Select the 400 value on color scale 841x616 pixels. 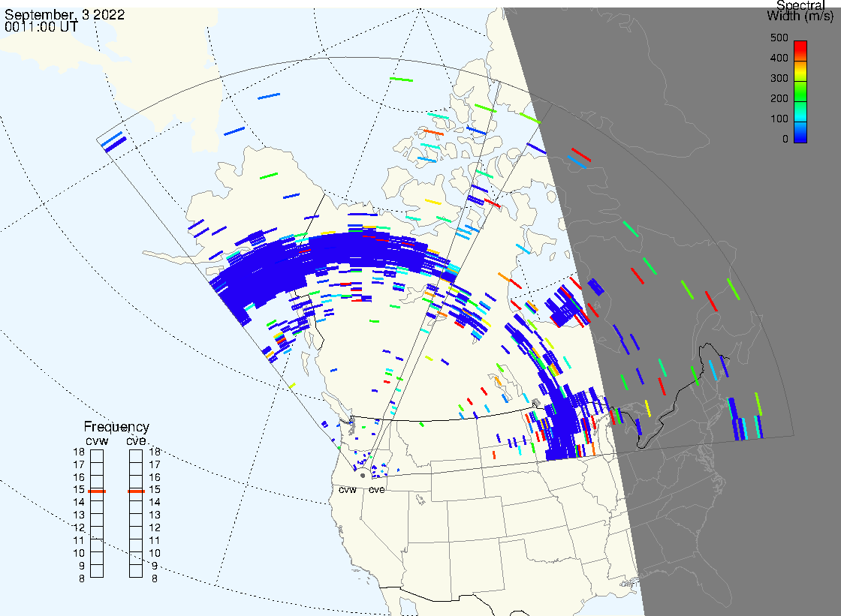click(x=779, y=58)
